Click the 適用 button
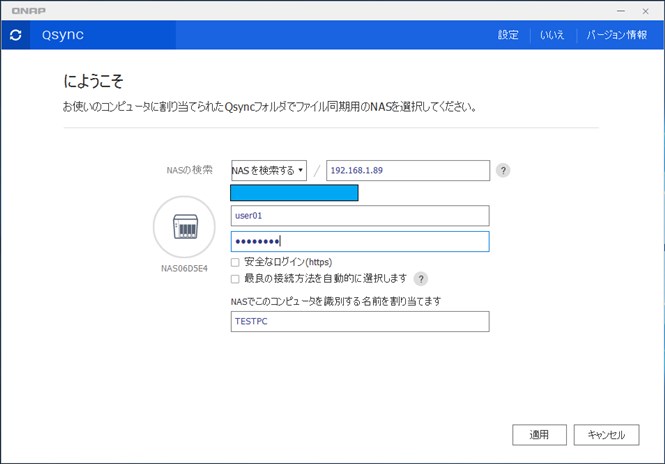The height and width of the screenshot is (464, 665). pos(539,435)
